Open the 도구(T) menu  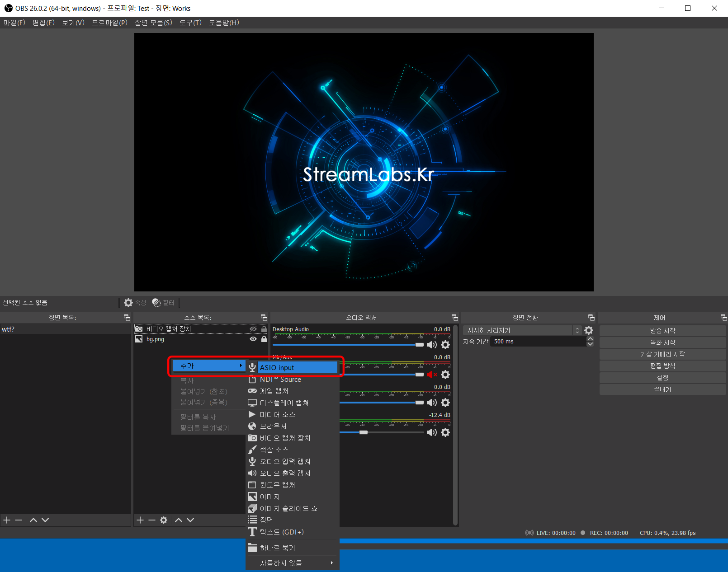(x=190, y=23)
